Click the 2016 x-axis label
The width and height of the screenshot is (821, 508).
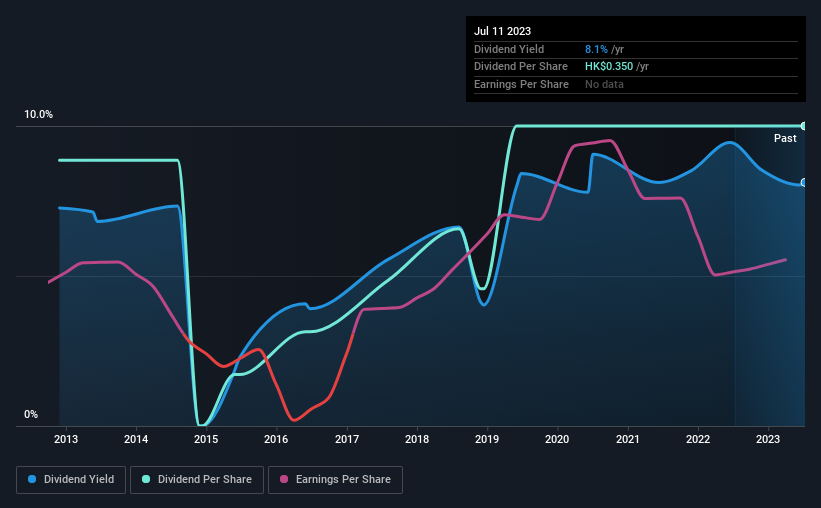pos(276,439)
